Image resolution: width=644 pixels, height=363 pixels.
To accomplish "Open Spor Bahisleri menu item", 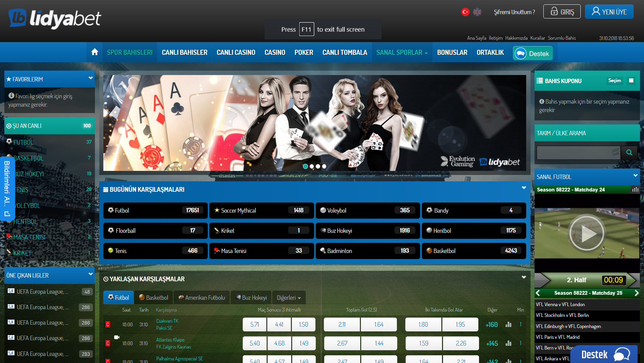I will click(x=130, y=52).
